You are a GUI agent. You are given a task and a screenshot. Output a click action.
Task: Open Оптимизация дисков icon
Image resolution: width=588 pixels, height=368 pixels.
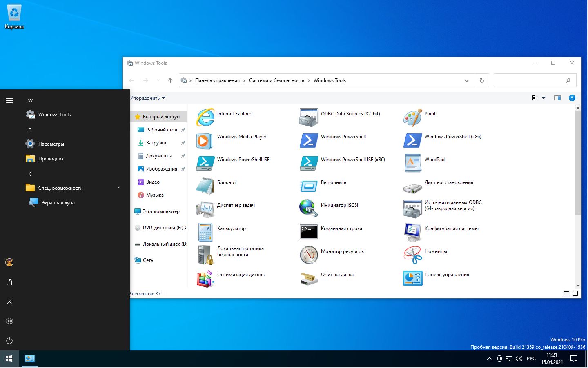(205, 279)
